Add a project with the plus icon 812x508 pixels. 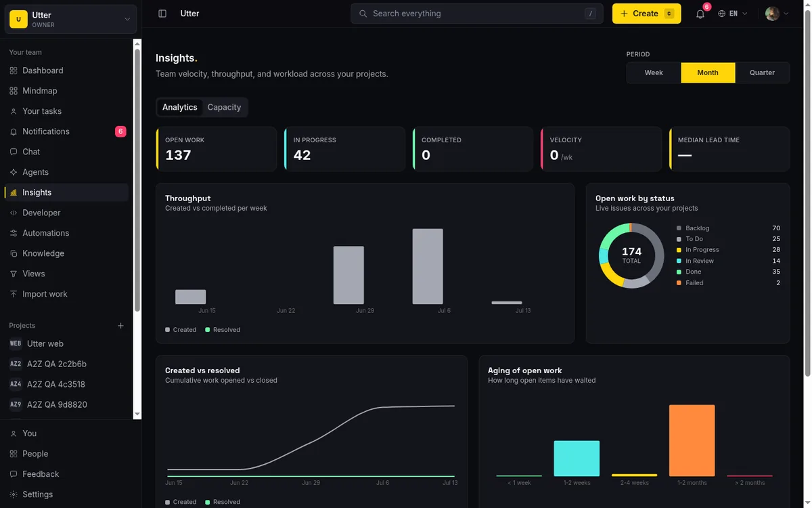tap(120, 326)
